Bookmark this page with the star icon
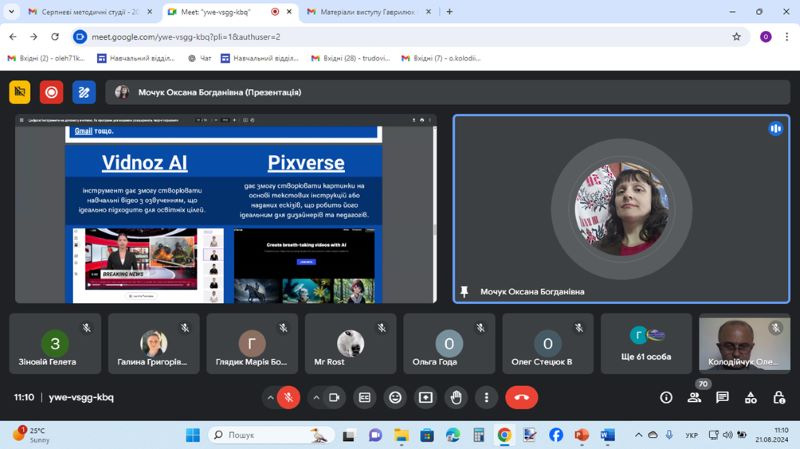 (x=736, y=37)
